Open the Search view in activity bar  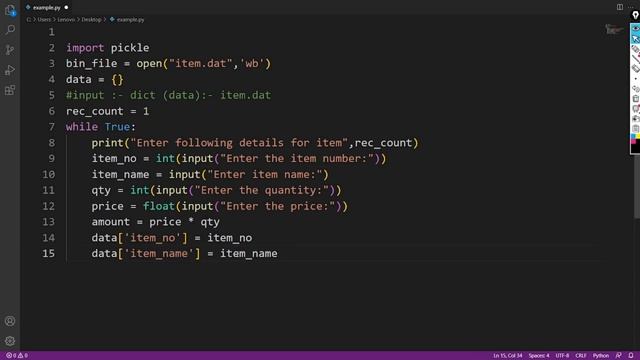10,29
